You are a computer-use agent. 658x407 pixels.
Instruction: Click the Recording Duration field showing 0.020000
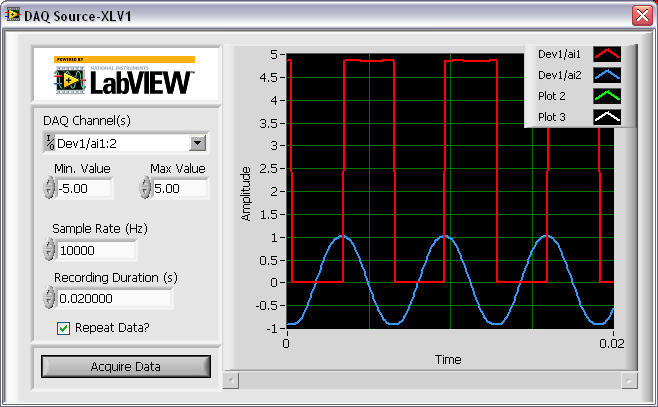click(114, 298)
